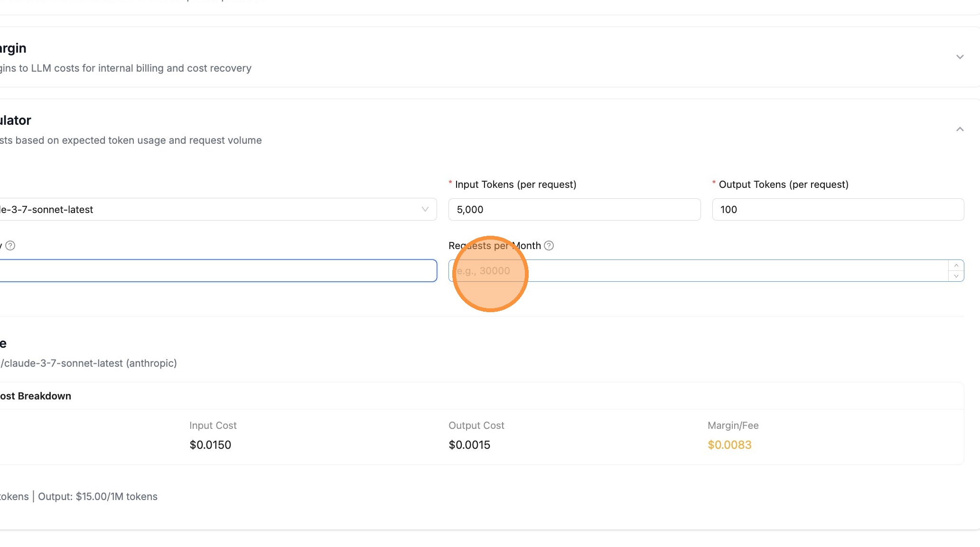Click the Margin/Fee amount $0.0083
980x547 pixels.
(x=729, y=445)
